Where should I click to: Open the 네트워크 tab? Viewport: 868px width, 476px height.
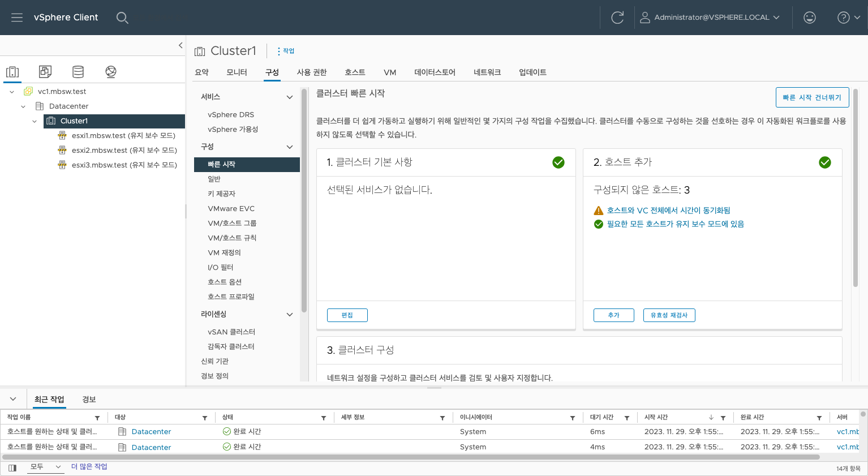(487, 72)
